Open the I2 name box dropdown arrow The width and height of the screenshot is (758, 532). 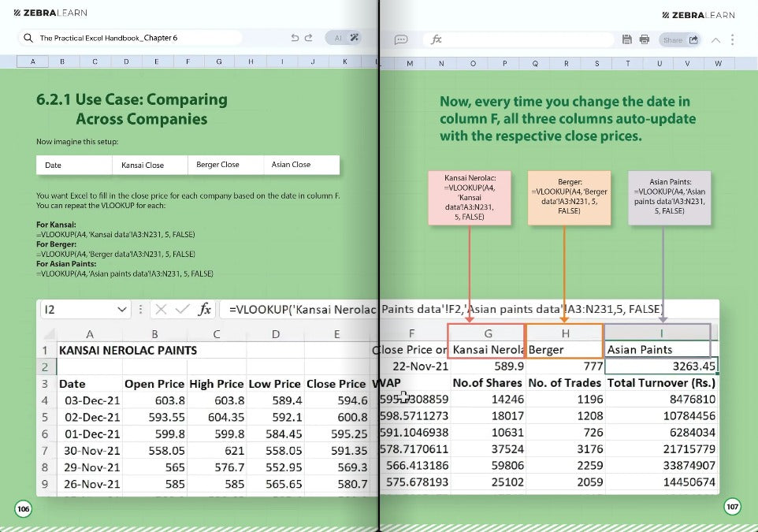tap(122, 310)
